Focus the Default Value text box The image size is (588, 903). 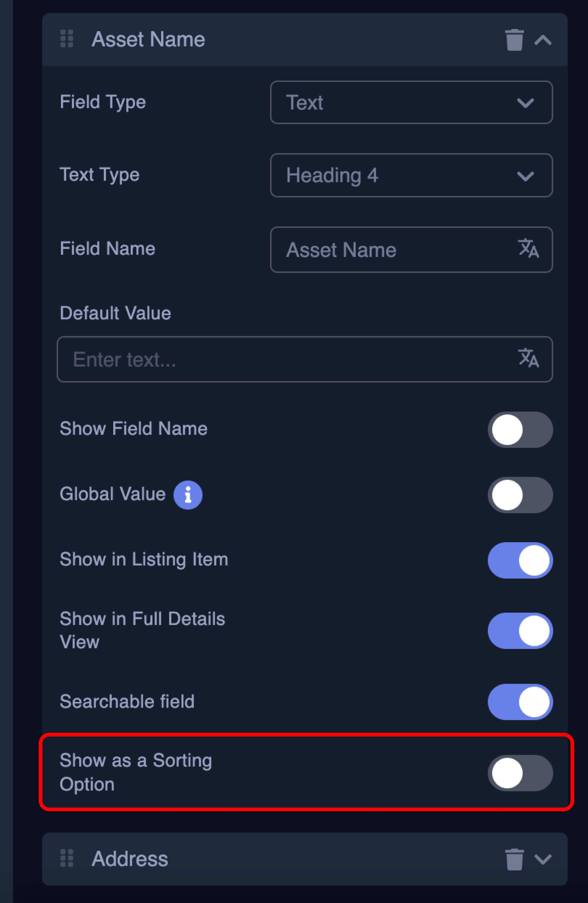[288, 359]
